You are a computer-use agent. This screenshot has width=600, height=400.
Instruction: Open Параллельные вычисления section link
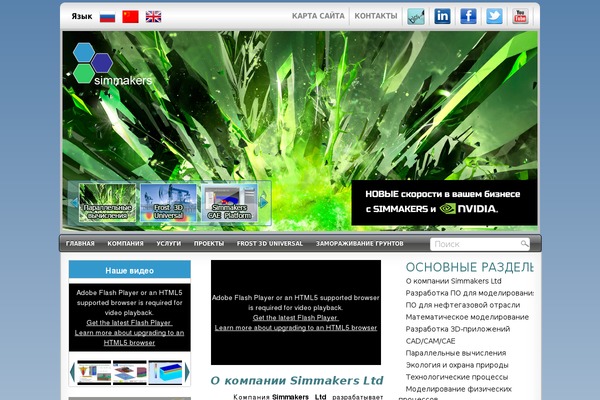456,353
